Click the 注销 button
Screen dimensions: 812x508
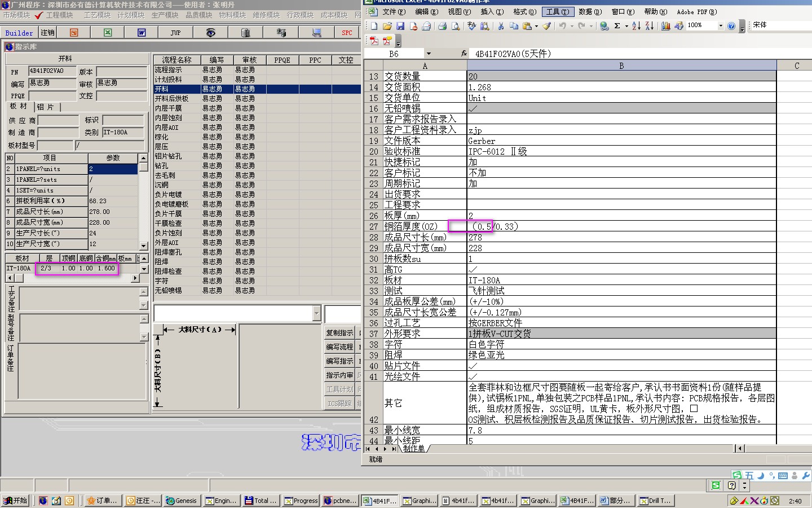click(x=48, y=33)
